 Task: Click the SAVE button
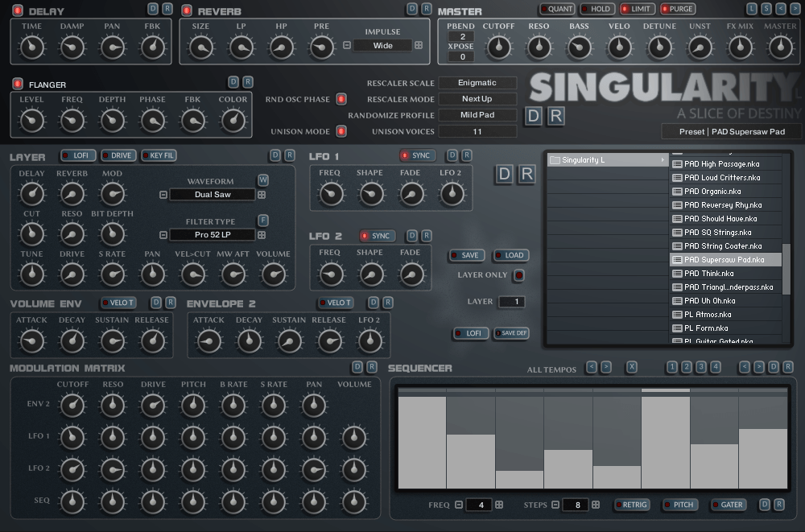tap(468, 255)
